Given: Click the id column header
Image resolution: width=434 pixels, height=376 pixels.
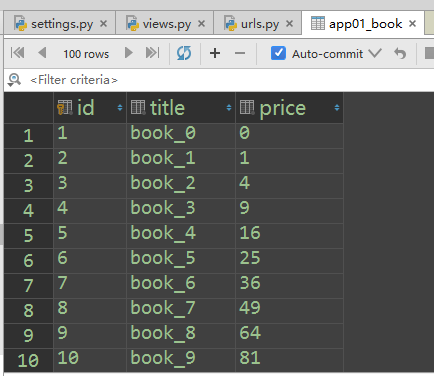Looking at the screenshot, I should 90,108.
